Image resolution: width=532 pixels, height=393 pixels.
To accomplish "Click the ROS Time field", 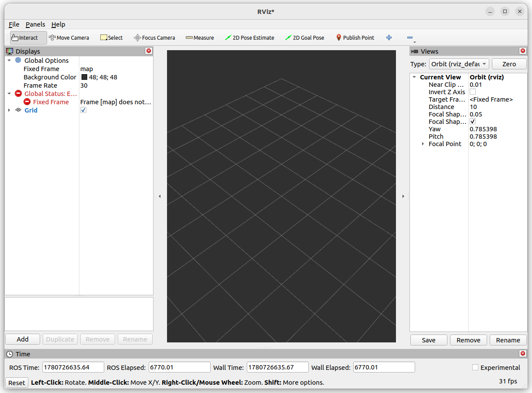I will 73,367.
